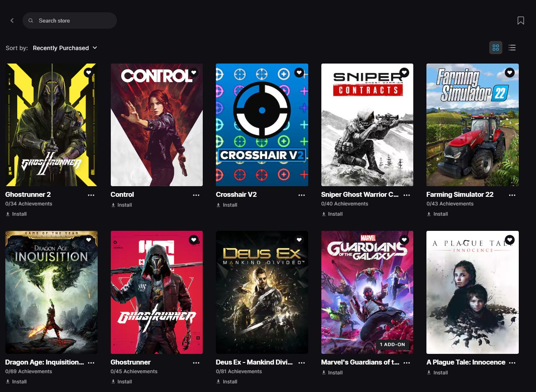
Task: Toggle favorite heart on Control
Action: (x=194, y=73)
